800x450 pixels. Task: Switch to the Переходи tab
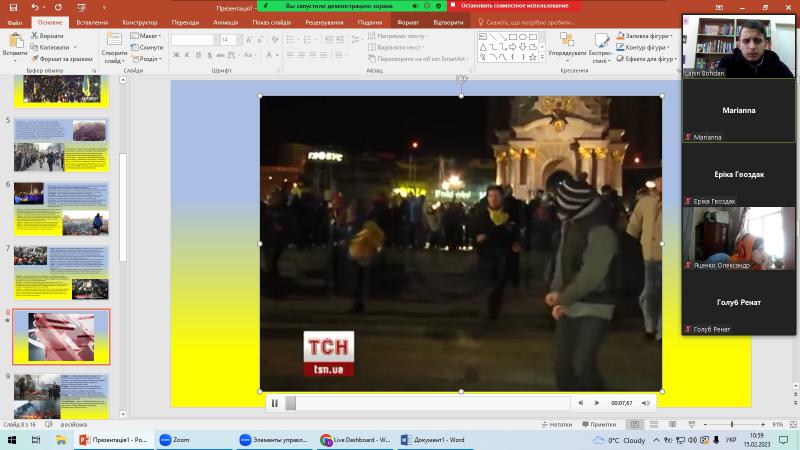point(185,22)
